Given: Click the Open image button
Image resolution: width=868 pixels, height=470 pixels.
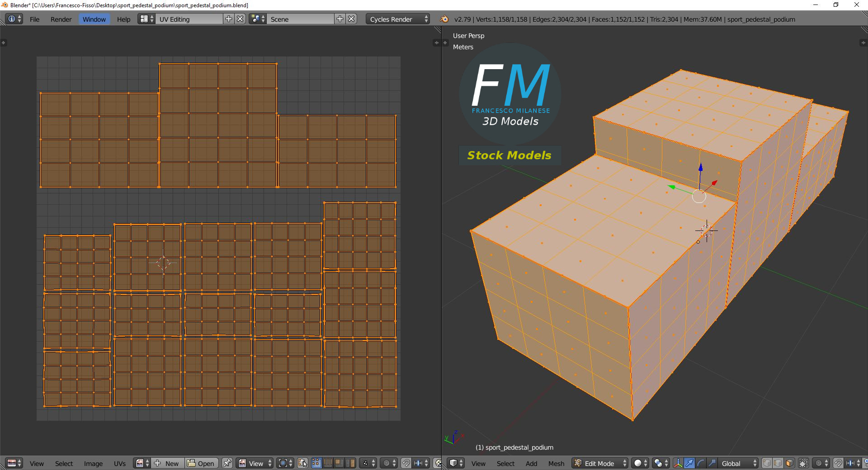Looking at the screenshot, I should [x=201, y=463].
